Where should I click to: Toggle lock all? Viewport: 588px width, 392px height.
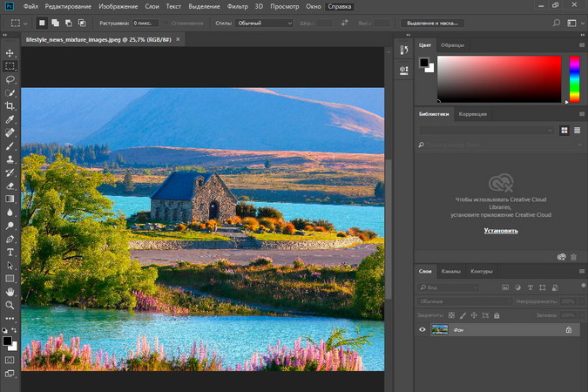pos(497,315)
